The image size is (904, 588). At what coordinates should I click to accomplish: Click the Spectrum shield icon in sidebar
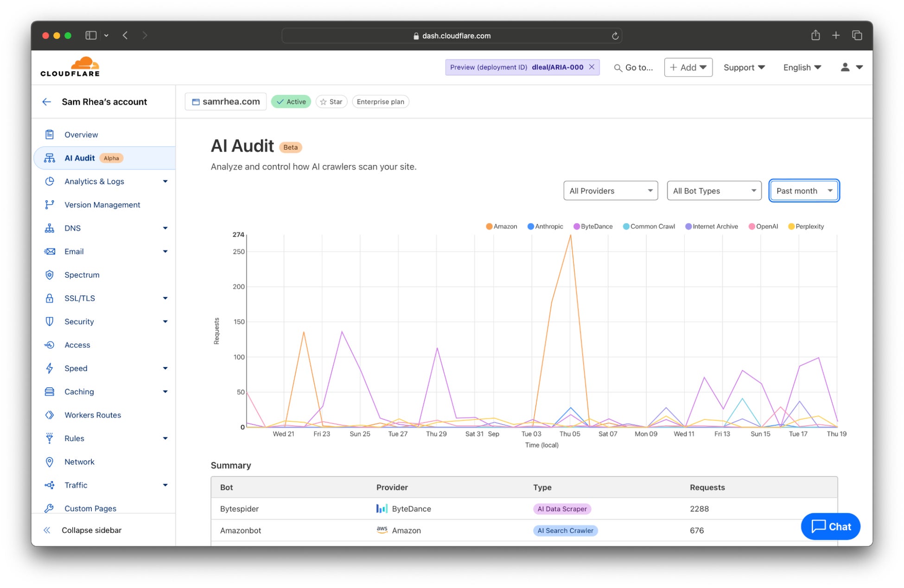pyautogui.click(x=50, y=275)
